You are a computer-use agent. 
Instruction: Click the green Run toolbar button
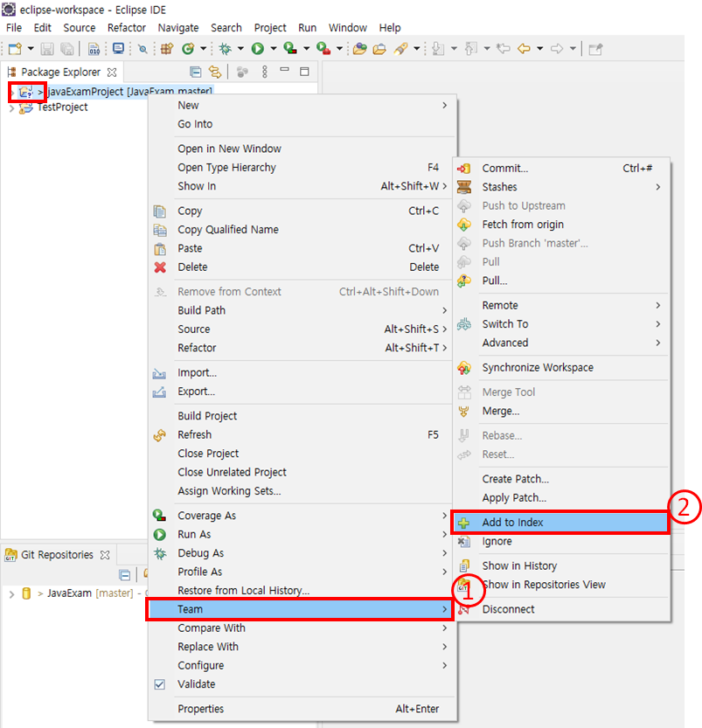click(x=258, y=49)
